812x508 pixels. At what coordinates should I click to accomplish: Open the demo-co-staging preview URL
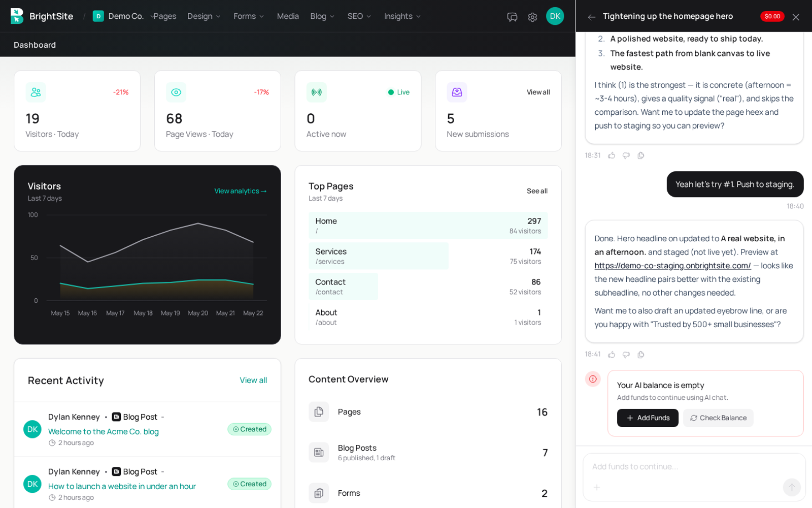672,266
